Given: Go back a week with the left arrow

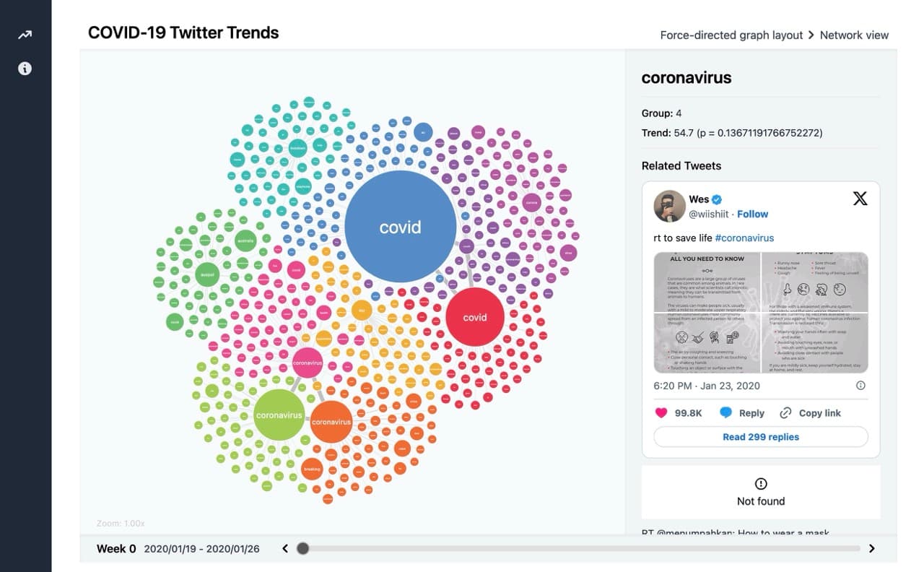Looking at the screenshot, I should click(284, 548).
